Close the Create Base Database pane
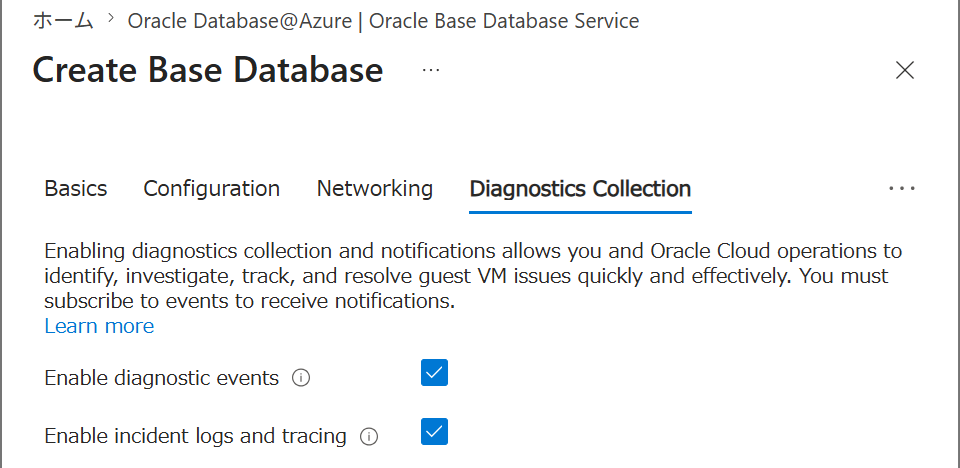The height and width of the screenshot is (468, 960). tap(904, 70)
